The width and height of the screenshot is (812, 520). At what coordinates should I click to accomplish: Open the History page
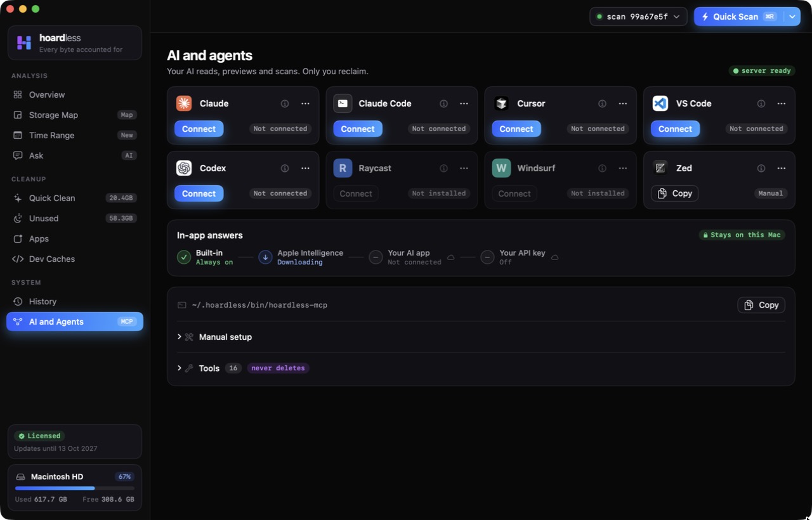click(75, 301)
